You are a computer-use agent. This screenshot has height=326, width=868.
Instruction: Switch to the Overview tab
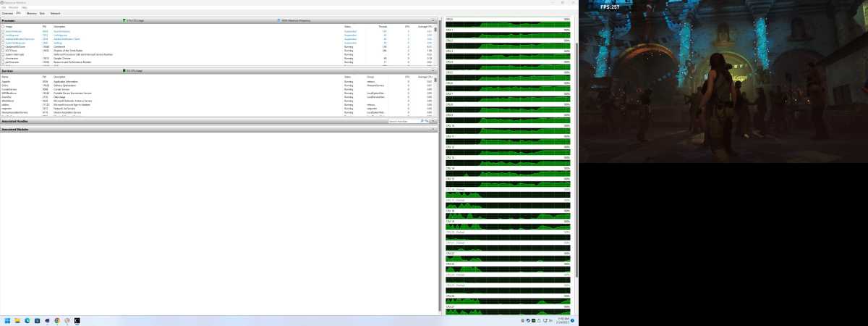pos(7,13)
